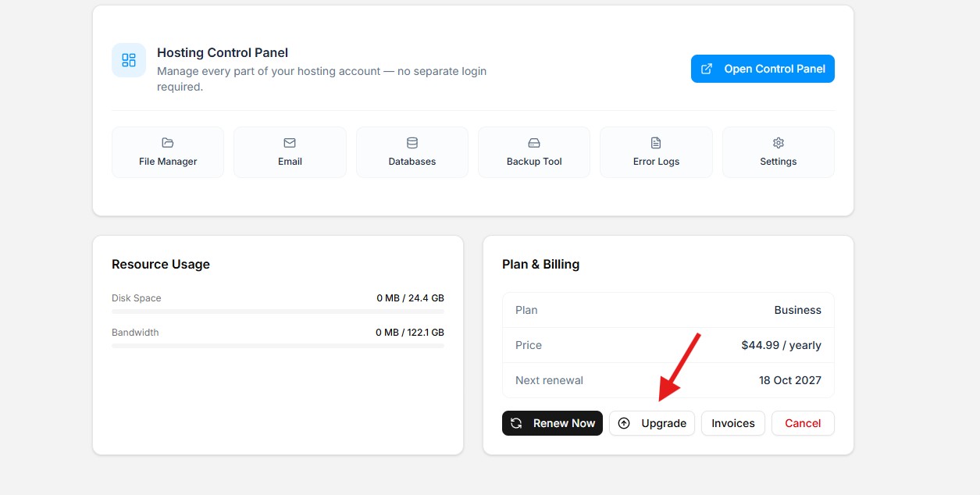This screenshot has width=980, height=495.
Task: Open the Email tile label
Action: [290, 162]
